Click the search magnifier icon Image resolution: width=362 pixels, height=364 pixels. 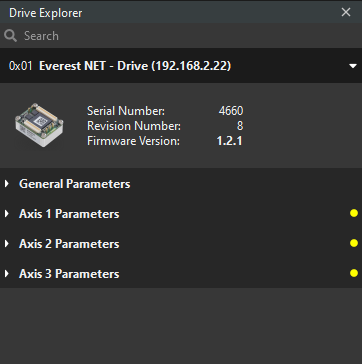click(10, 36)
